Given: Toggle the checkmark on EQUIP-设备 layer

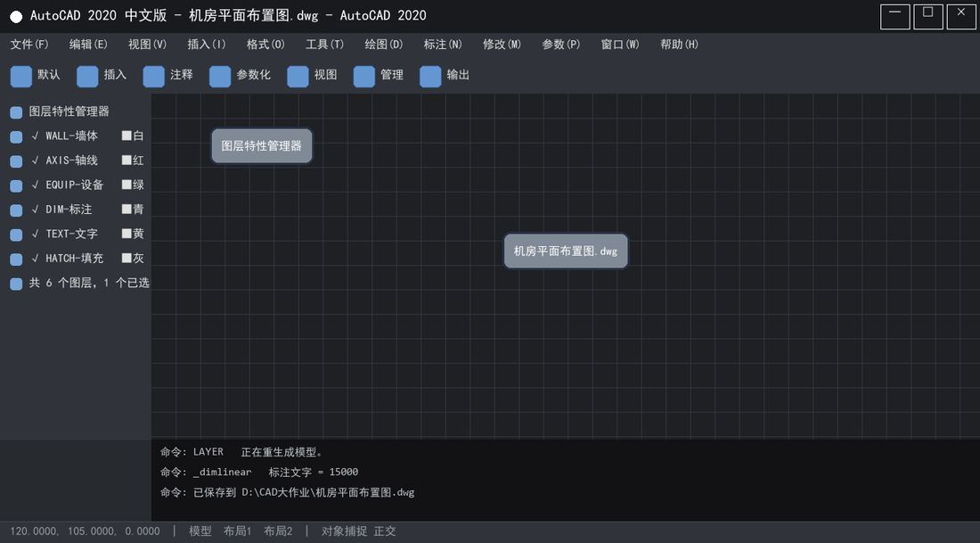Looking at the screenshot, I should point(35,185).
